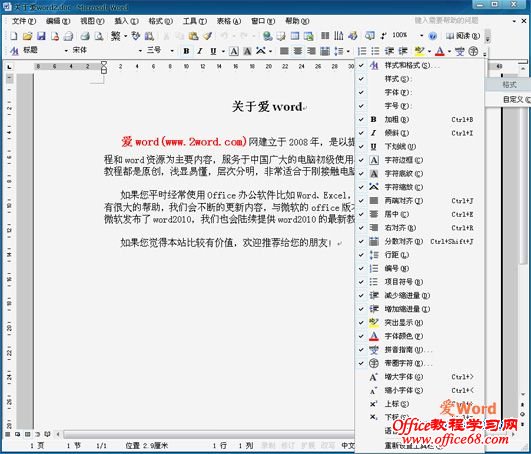Uncheck 右对齐(R) in the button list
This screenshot has height=454, width=531.
coord(419,228)
